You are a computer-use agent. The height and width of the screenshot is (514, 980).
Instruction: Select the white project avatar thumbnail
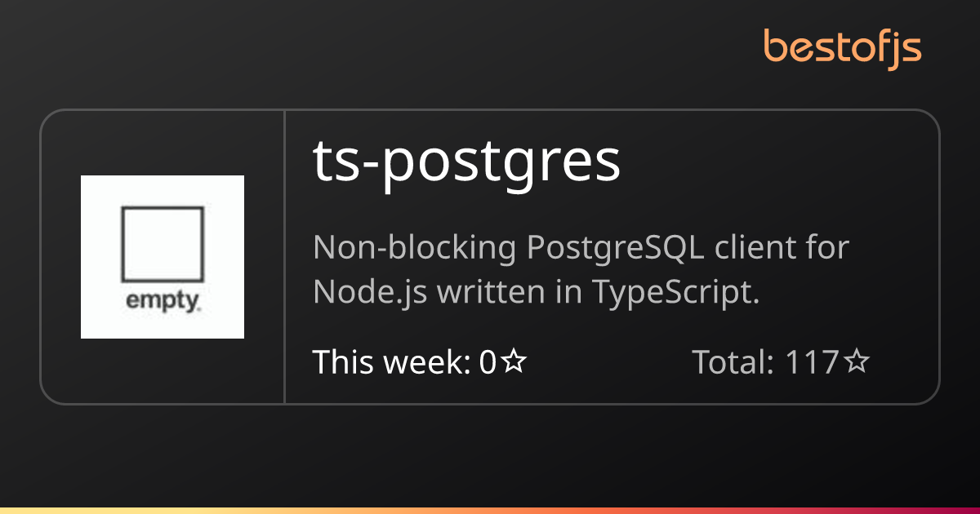click(163, 257)
